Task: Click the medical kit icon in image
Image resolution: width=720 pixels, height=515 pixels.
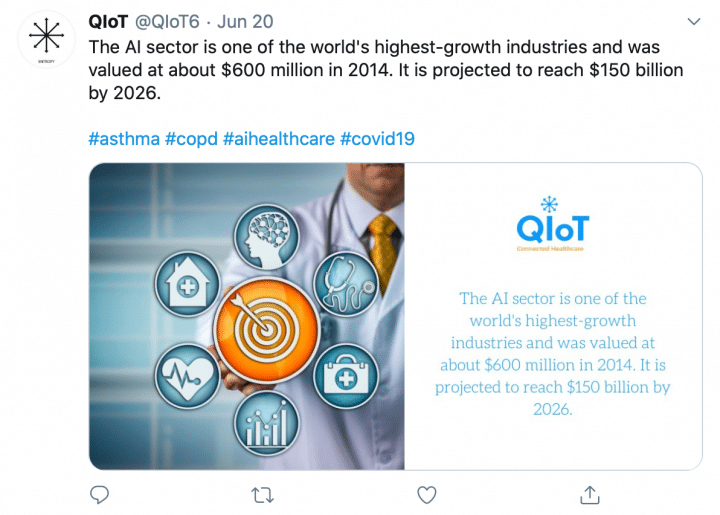Action: (346, 377)
